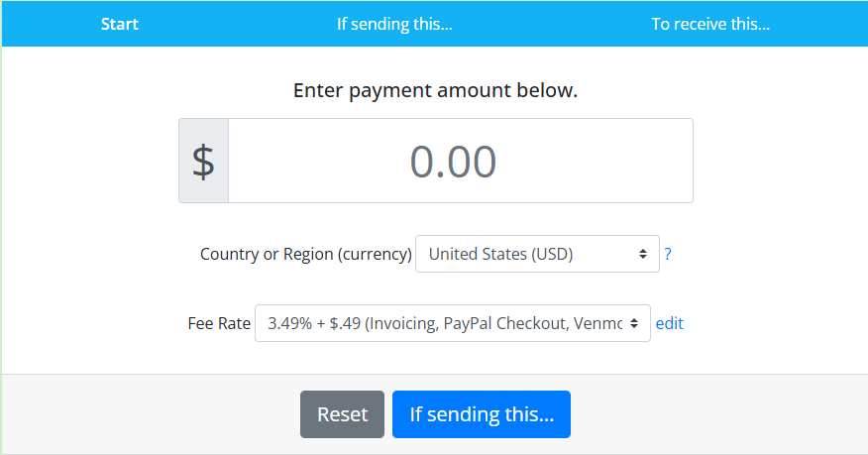Screen dimensions: 868x455
Task: Expand the Fee Rate dropdown
Action: click(x=452, y=323)
